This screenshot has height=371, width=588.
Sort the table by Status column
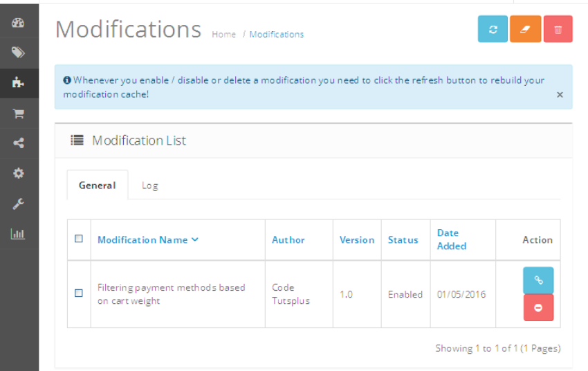[403, 240]
